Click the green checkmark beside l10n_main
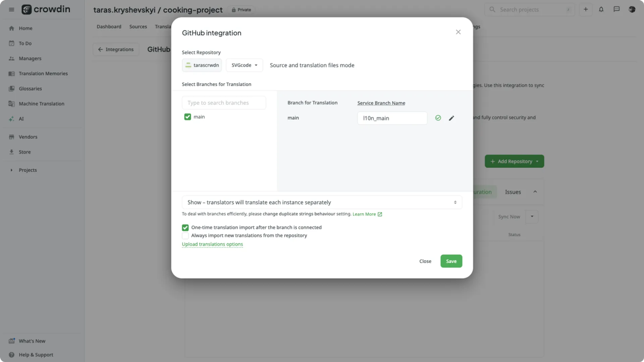 point(438,118)
